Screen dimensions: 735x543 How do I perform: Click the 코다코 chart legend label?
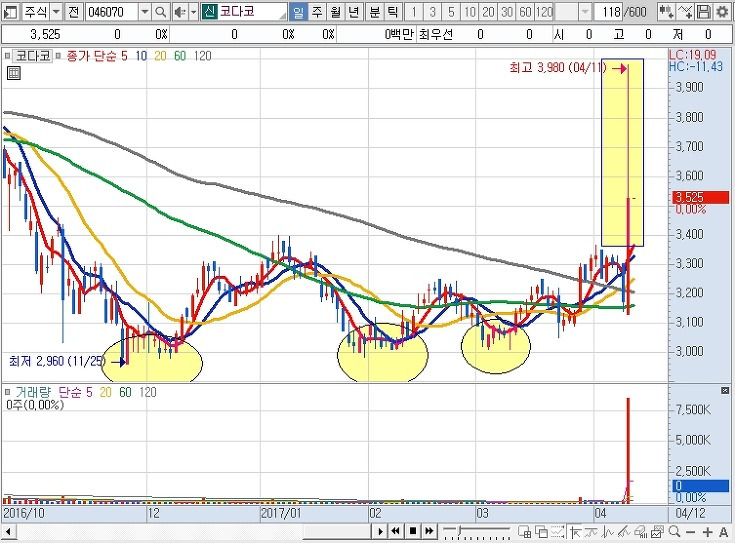coord(32,56)
